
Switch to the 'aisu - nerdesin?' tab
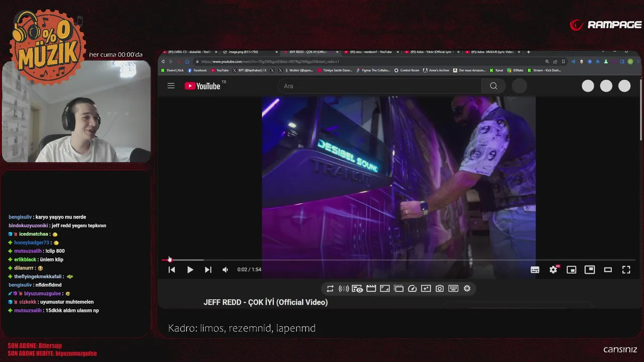click(x=371, y=52)
